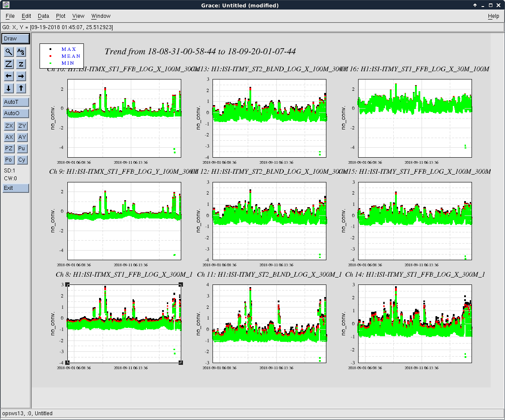Screen dimensions: 505x420
Task: Click the MEAN legend entry
Action: [71, 56]
